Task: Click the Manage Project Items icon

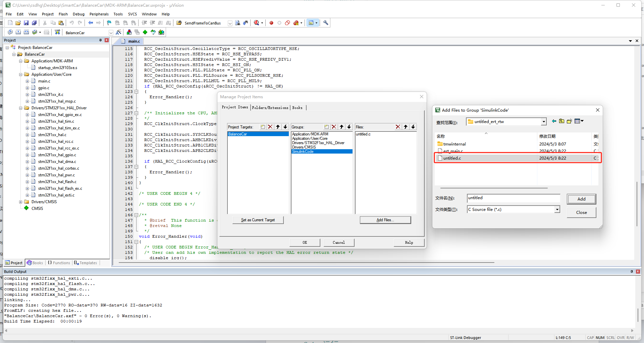Action: [x=129, y=32]
